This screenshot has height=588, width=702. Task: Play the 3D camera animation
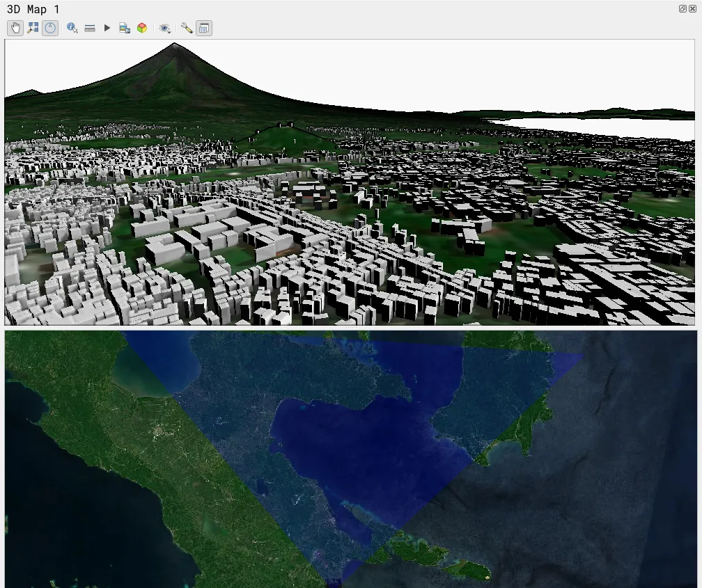coord(107,28)
